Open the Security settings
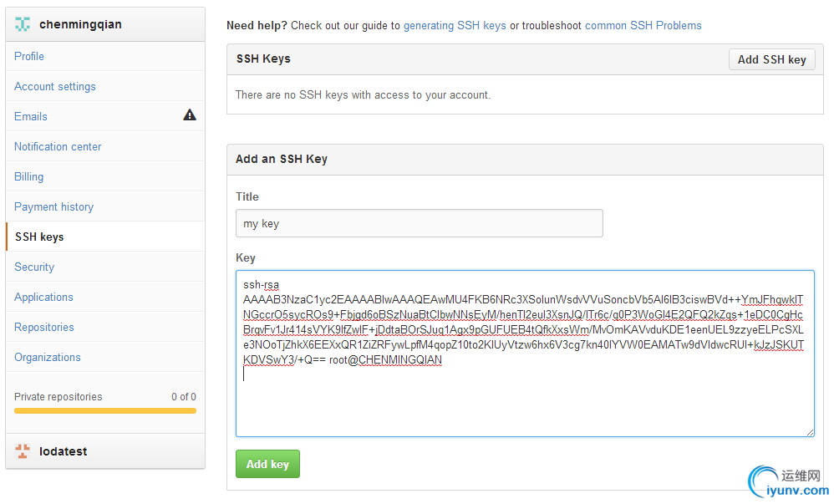The width and height of the screenshot is (834, 504). pyautogui.click(x=34, y=267)
